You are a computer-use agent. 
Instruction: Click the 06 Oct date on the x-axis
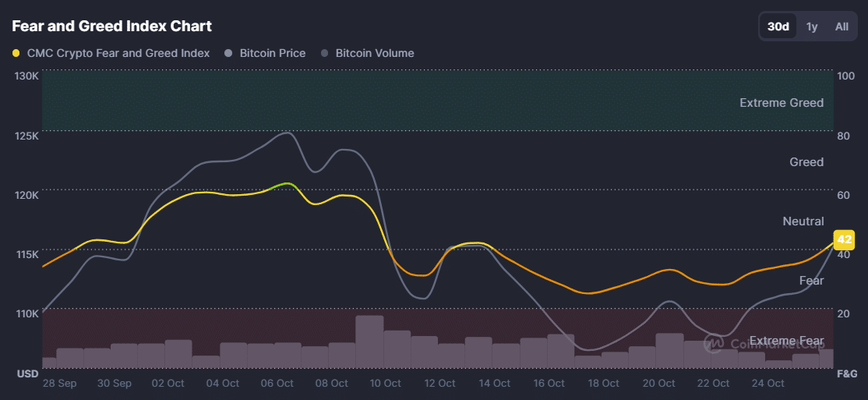click(x=277, y=384)
